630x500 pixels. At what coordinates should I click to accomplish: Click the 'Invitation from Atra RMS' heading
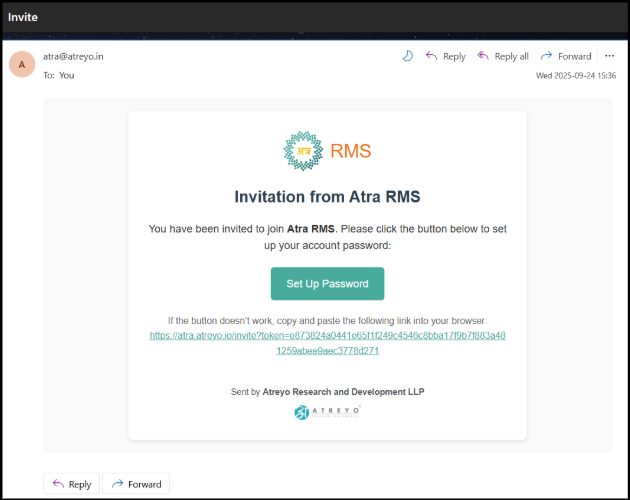point(327,197)
